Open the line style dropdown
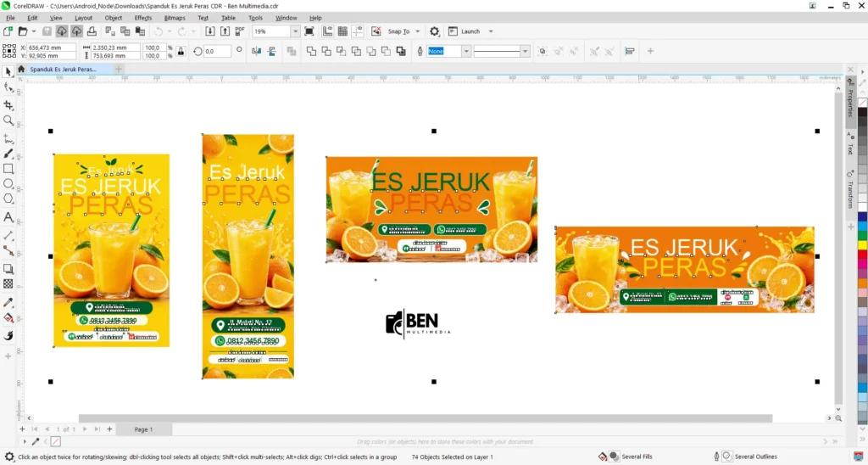The image size is (868, 465). click(x=525, y=51)
